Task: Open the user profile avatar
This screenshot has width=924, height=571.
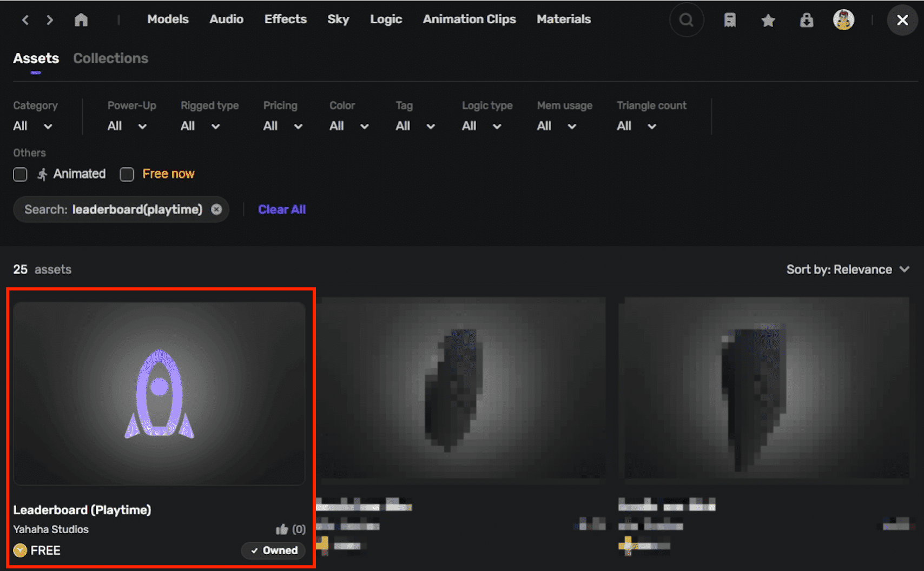Action: [x=843, y=20]
